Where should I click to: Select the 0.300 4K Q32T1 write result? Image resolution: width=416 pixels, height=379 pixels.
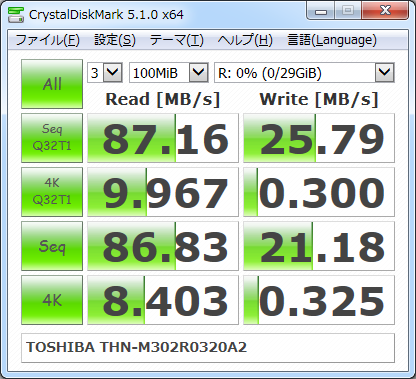click(x=319, y=192)
